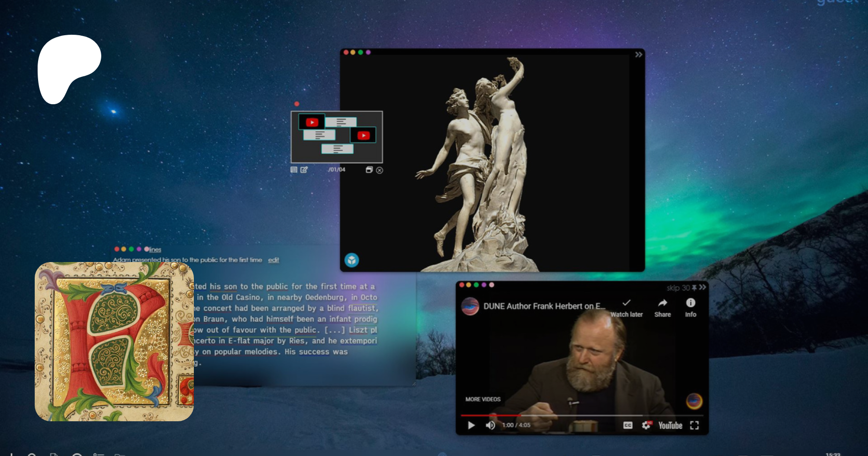
Task: Close the workspace preview with X icon
Action: pyautogui.click(x=380, y=170)
